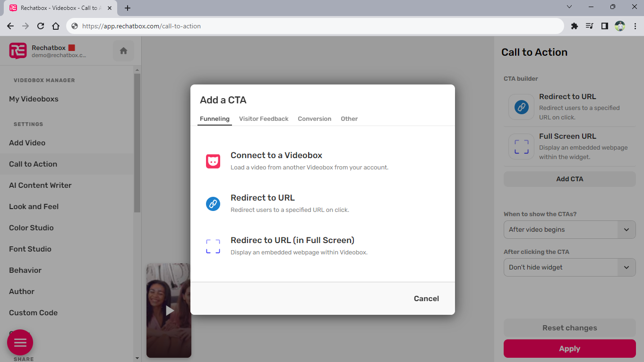Open the browser Extensions puzzle icon
The image size is (644, 362).
point(575,26)
